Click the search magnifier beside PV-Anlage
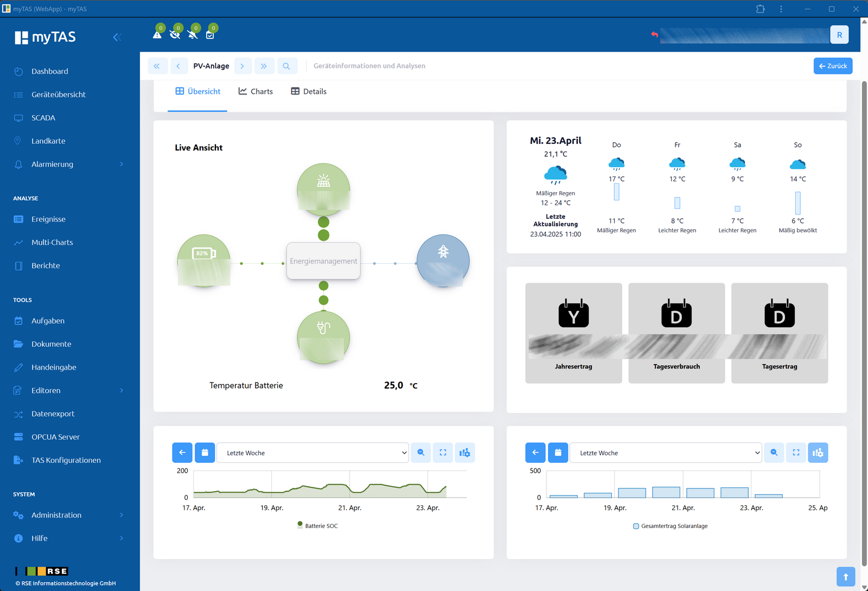Image resolution: width=868 pixels, height=591 pixels. pos(286,66)
